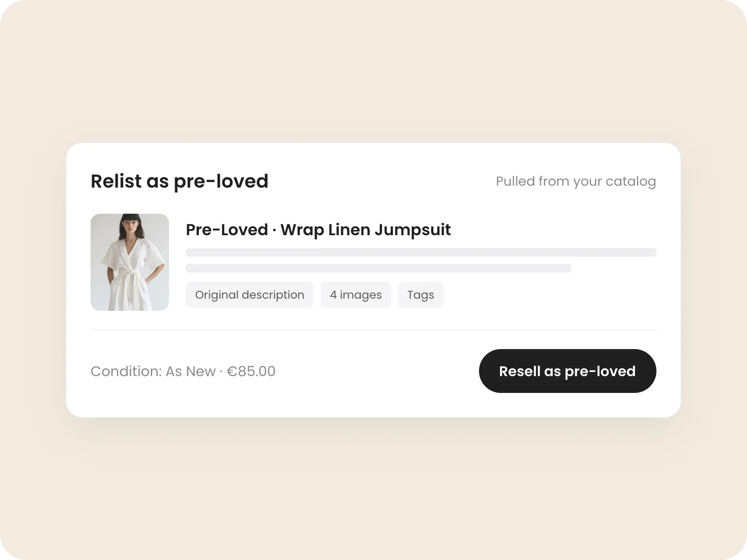
Task: Click the Pre-Loved prefix in product title
Action: tap(227, 230)
